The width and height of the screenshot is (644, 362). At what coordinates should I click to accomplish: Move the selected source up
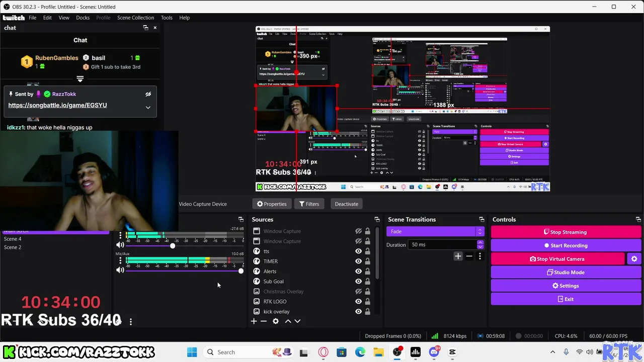coord(288,321)
